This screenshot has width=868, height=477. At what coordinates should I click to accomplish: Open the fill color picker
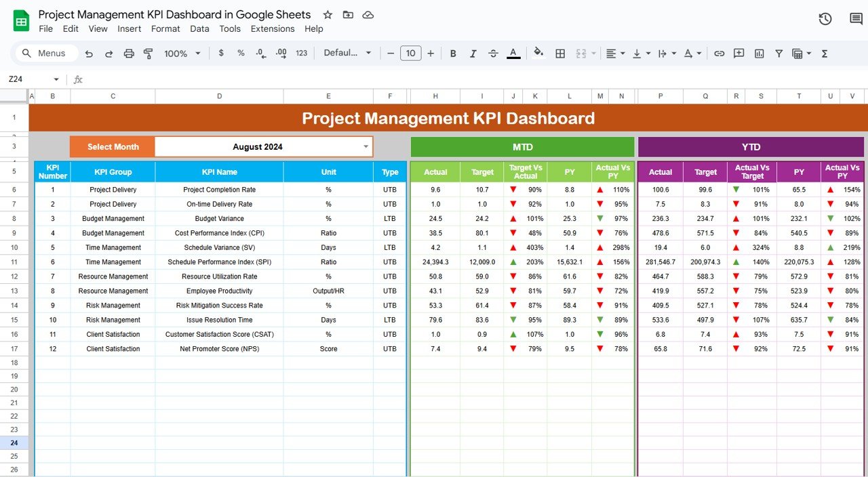pyautogui.click(x=538, y=54)
